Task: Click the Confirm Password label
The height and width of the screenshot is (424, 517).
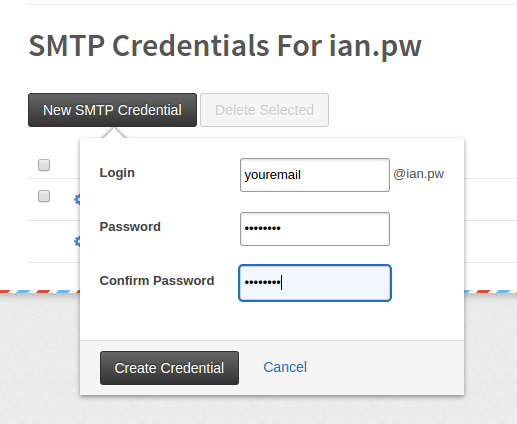Action: click(157, 281)
